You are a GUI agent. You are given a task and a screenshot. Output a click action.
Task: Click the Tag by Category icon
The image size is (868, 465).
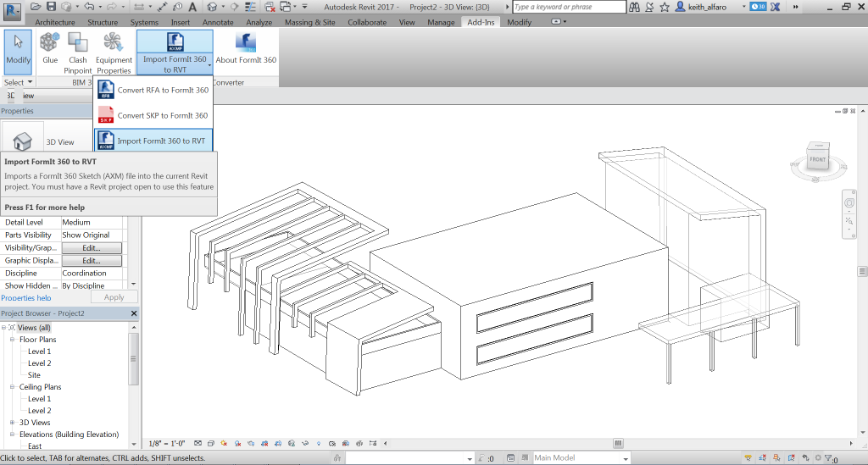pyautogui.click(x=177, y=7)
